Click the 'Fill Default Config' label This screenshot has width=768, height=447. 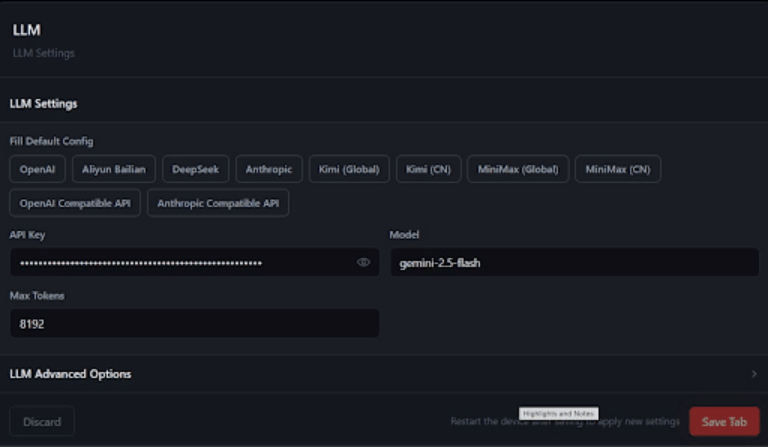coord(51,141)
